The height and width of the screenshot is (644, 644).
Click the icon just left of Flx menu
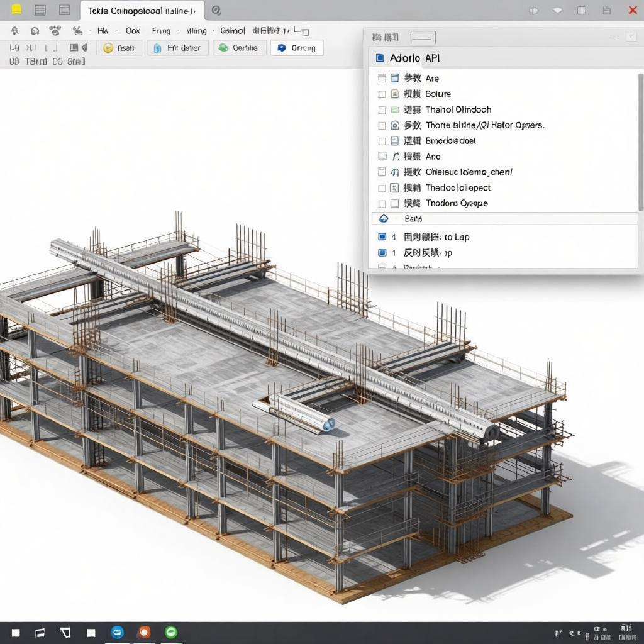(x=77, y=30)
